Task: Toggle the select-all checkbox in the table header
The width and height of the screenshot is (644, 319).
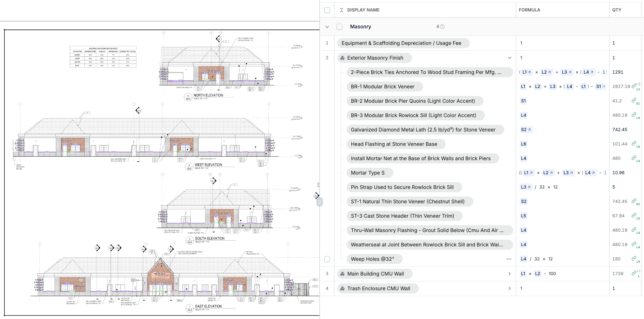Action: click(x=327, y=10)
